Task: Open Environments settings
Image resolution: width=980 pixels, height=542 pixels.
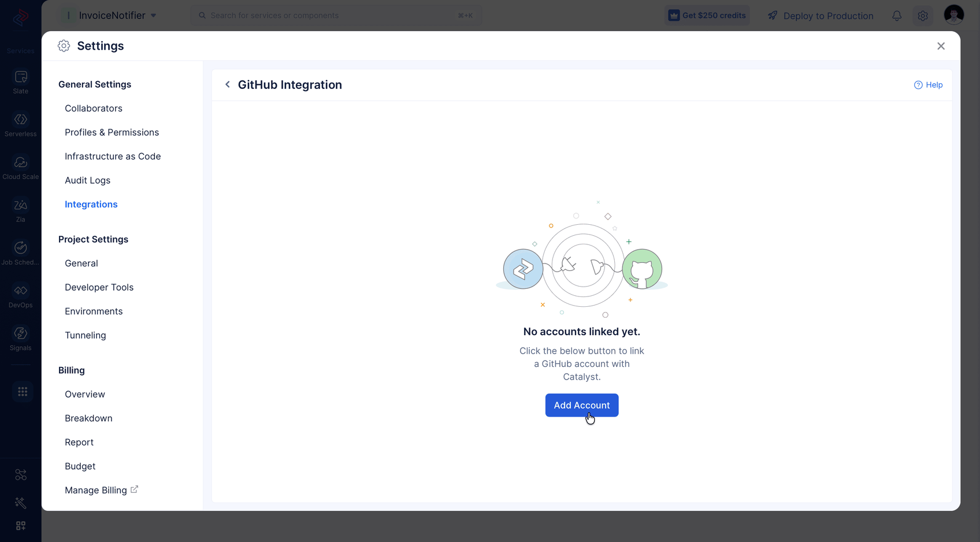Action: 94,311
